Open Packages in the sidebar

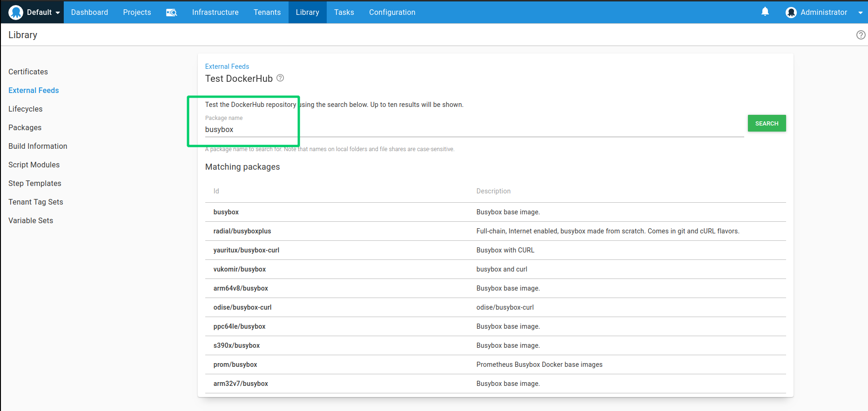click(x=25, y=127)
